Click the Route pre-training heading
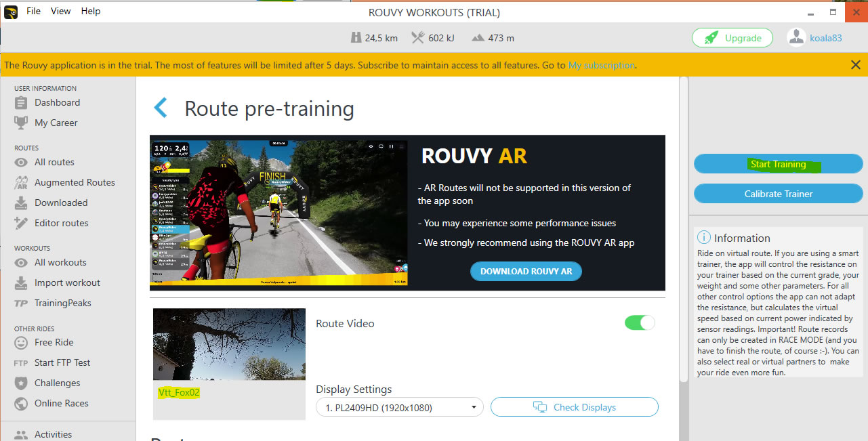The height and width of the screenshot is (441, 868). coord(269,108)
